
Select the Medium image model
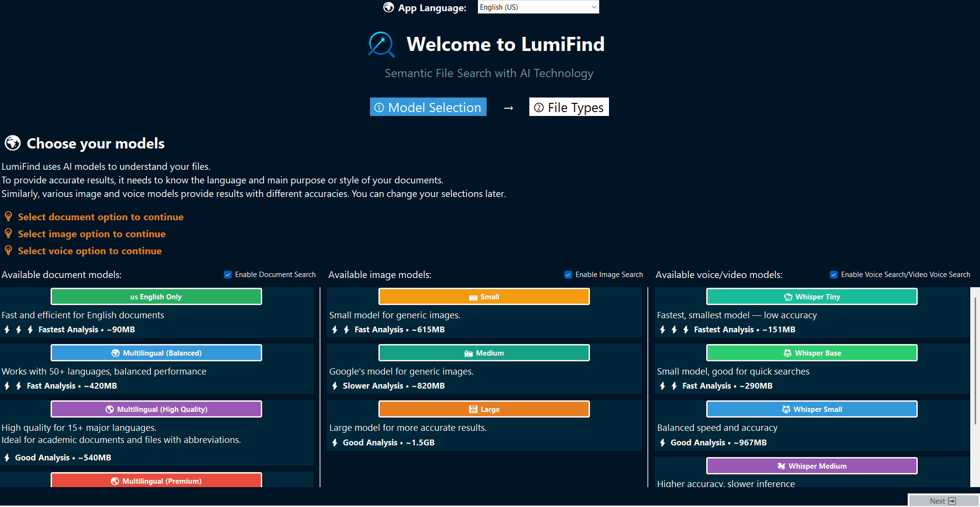[x=484, y=353]
